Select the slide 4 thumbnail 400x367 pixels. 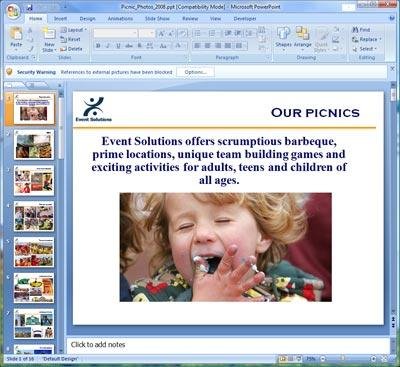(x=34, y=216)
